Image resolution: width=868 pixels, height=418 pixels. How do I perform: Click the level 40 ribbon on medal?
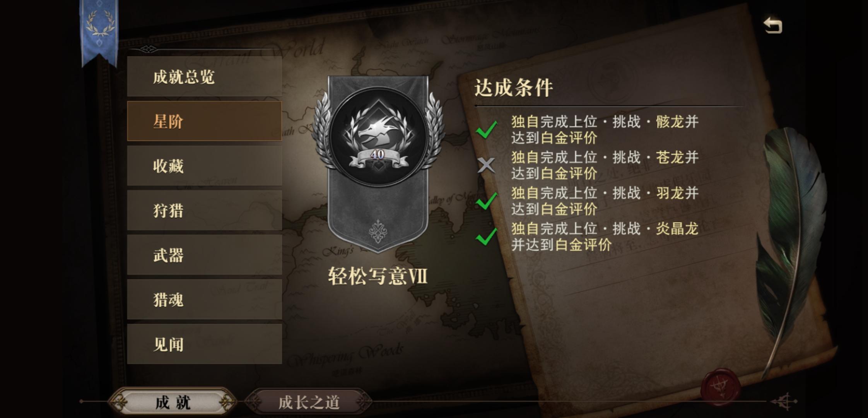pos(378,156)
